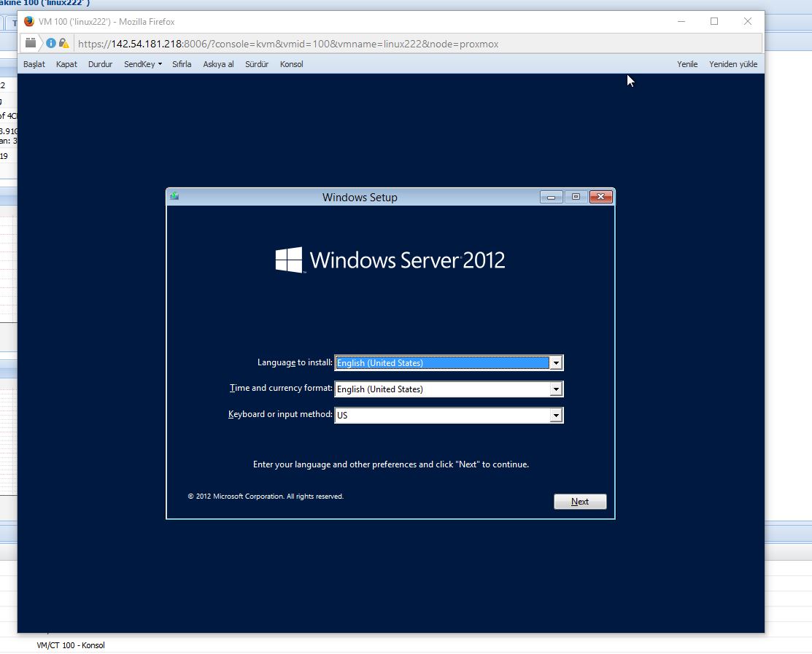812x654 pixels.
Task: Click the insecure connection padlock warning icon
Action: pos(63,43)
